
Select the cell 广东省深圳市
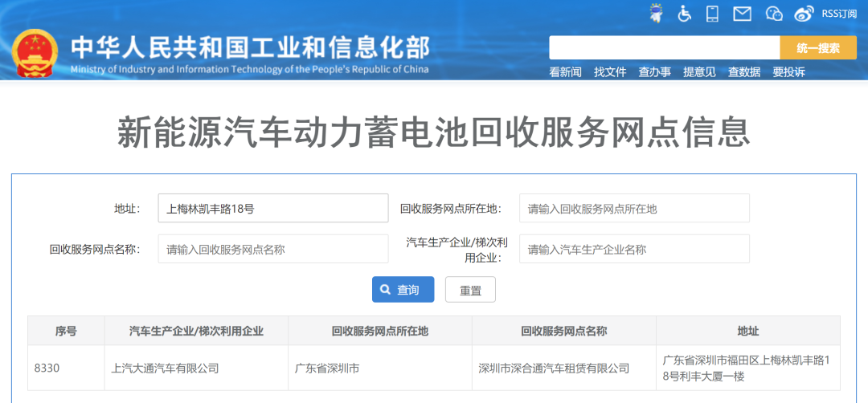(380, 368)
